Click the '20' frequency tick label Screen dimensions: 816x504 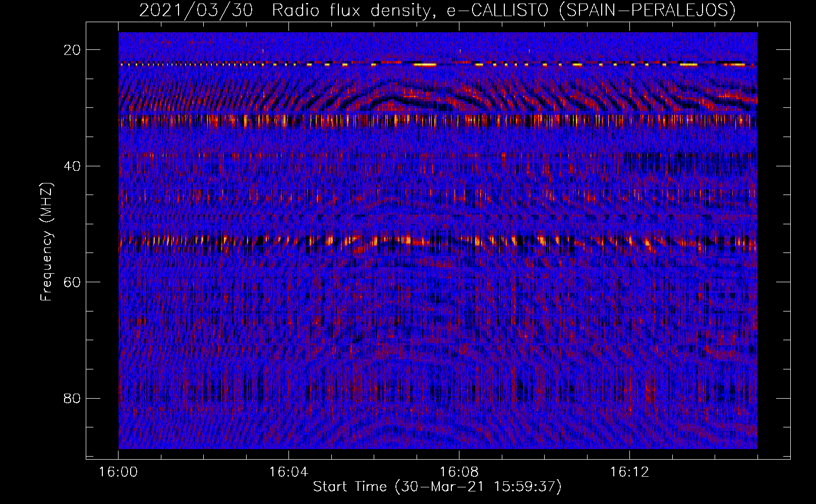point(72,50)
